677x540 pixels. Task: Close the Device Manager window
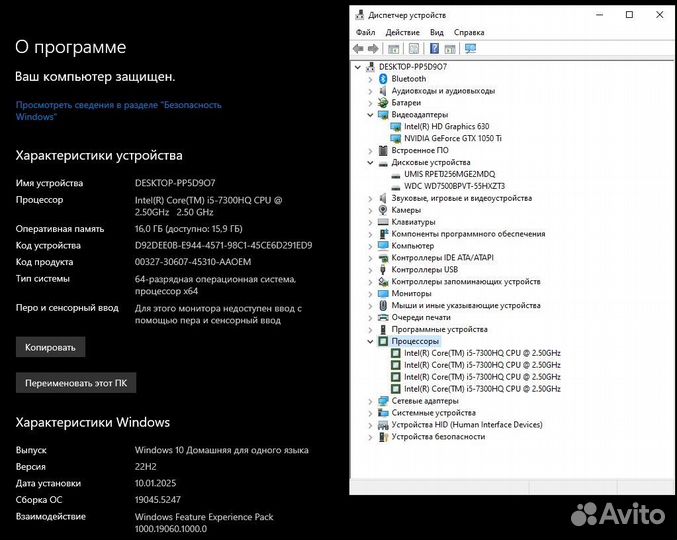click(x=660, y=15)
